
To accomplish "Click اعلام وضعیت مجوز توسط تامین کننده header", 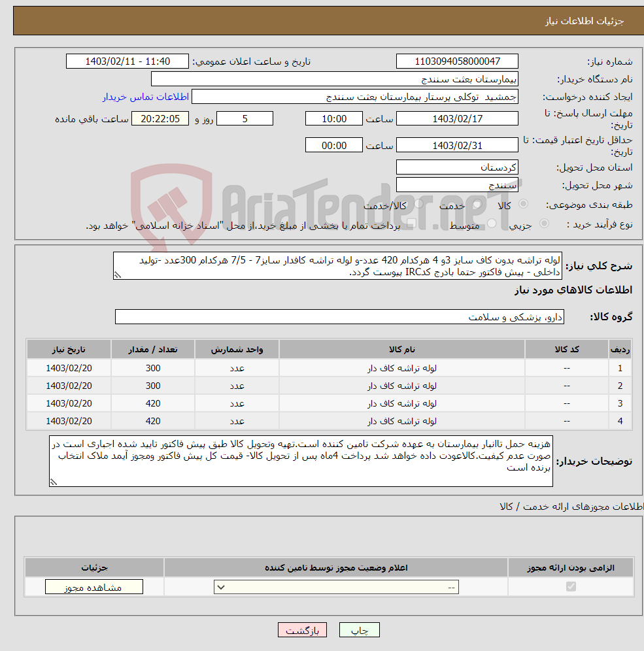I will (336, 567).
